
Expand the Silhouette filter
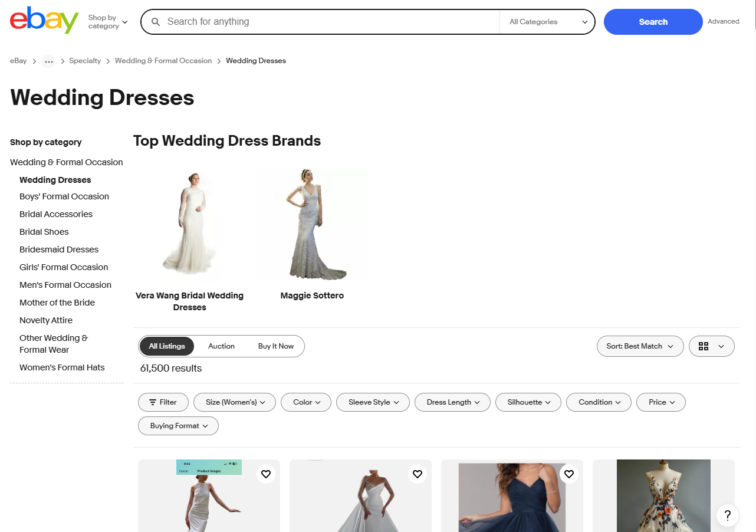point(528,402)
